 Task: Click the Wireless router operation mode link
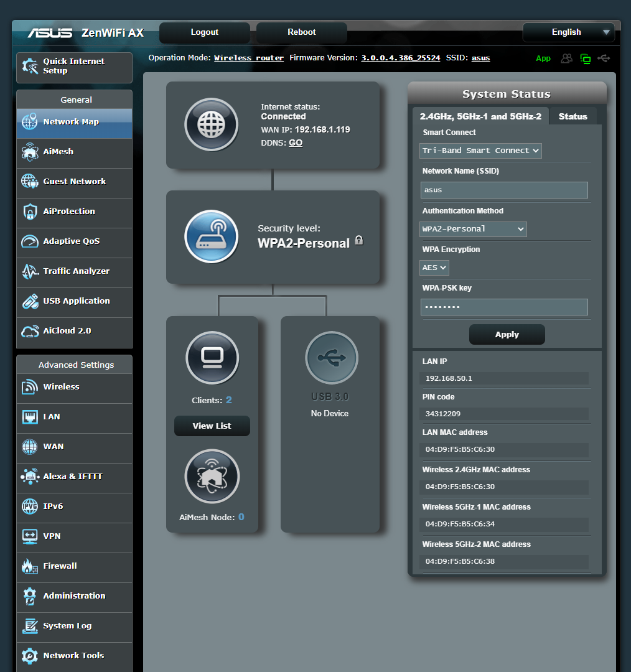click(249, 58)
